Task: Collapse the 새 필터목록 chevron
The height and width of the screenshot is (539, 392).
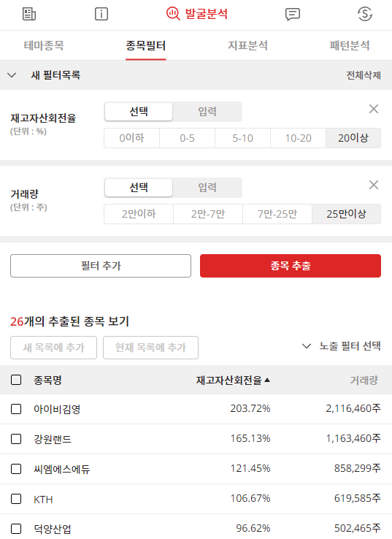Action: pos(12,75)
